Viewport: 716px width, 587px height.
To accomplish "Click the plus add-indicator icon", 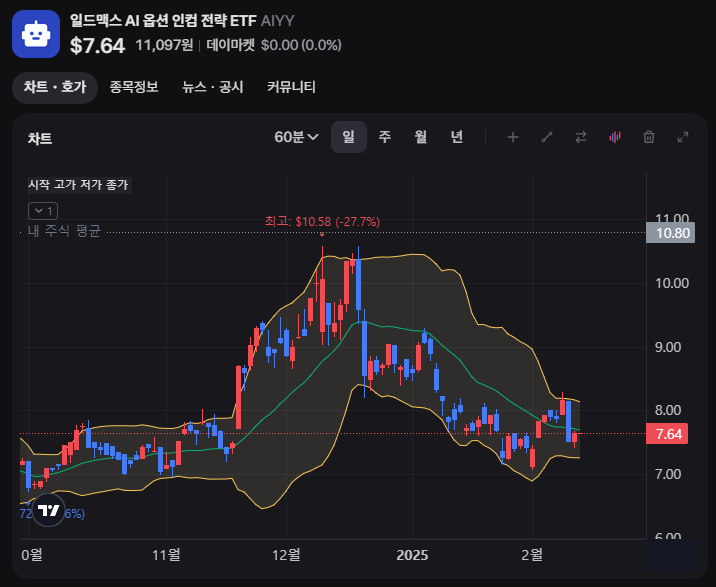I will point(513,137).
